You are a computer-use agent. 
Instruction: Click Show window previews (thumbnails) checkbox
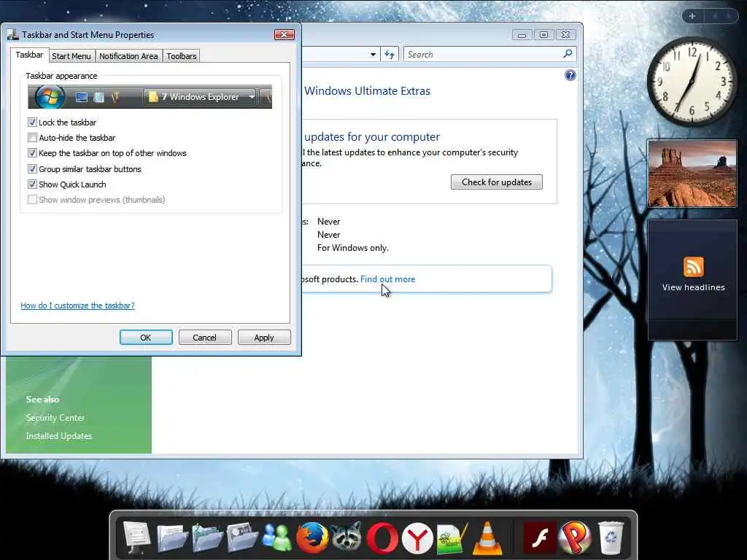point(32,200)
